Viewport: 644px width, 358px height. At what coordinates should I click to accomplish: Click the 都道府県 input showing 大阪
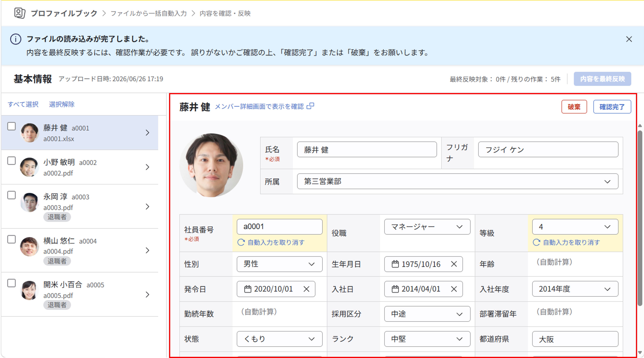575,339
